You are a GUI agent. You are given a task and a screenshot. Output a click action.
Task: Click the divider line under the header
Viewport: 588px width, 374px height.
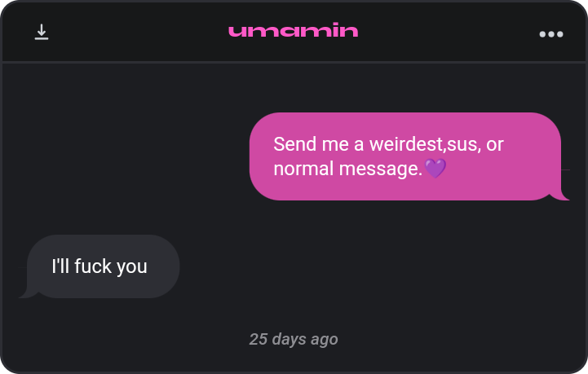tap(294, 62)
